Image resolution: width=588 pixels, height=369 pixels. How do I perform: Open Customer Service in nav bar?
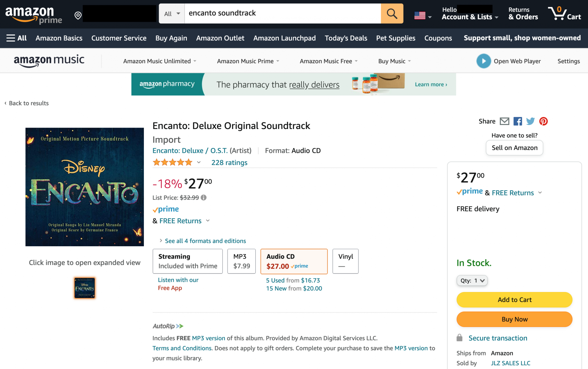[119, 38]
